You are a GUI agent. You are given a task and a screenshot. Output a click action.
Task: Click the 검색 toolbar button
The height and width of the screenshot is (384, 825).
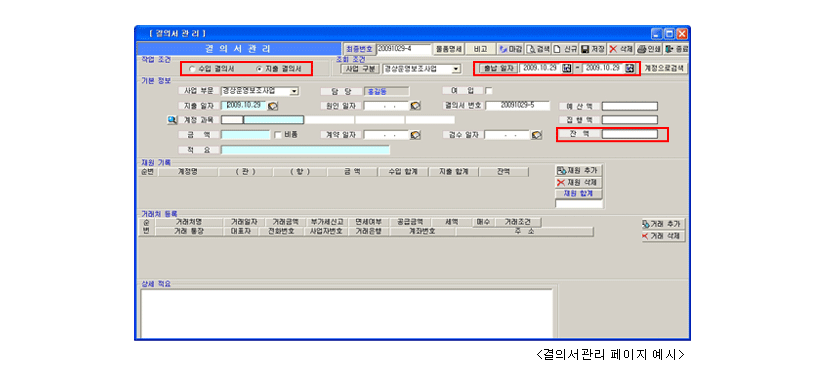pyautogui.click(x=537, y=49)
